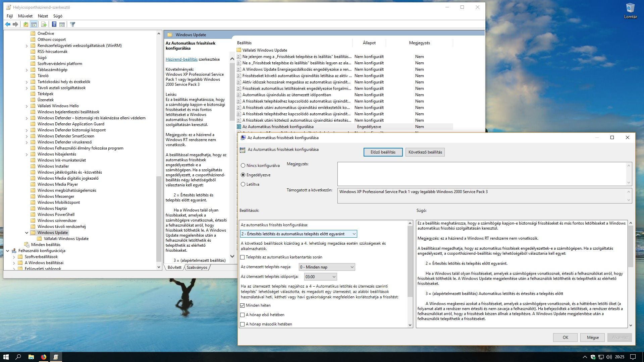Check A hónap első hetében

click(x=243, y=315)
